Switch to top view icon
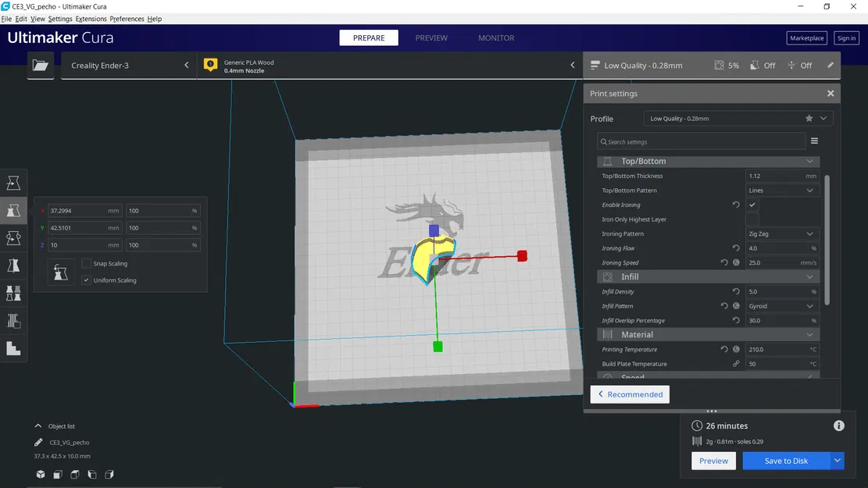Viewport: 868px width, 488px height. pos(75,474)
